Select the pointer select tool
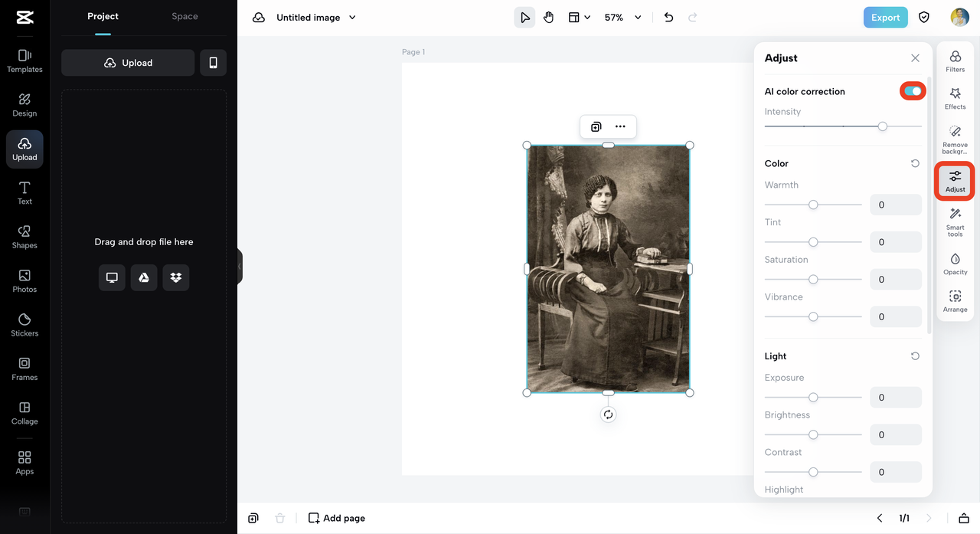980x534 pixels. [x=524, y=18]
